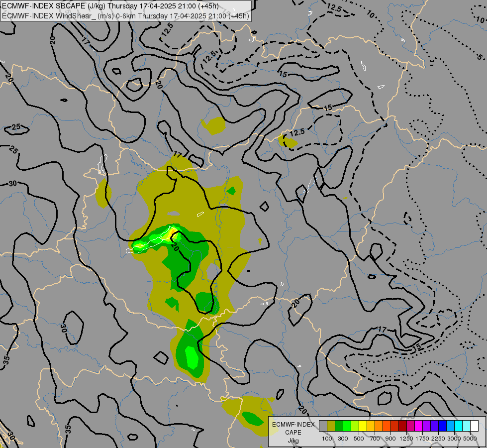Click the 500 legend value
Screen dimensions: 487x448
coord(359,439)
